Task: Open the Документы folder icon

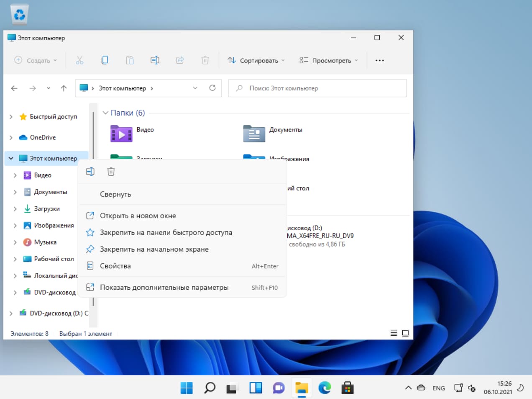Action: (x=254, y=134)
